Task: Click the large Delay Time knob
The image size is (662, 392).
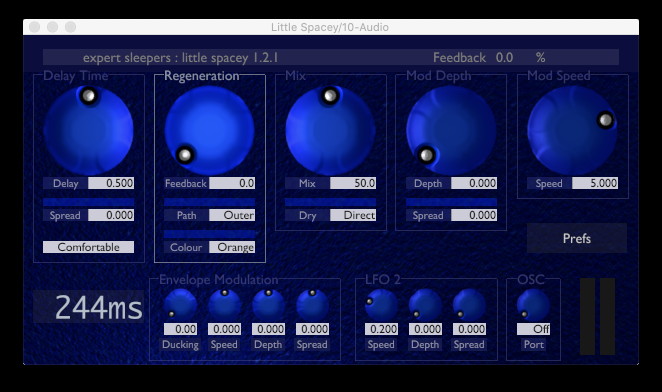Action: click(89, 131)
